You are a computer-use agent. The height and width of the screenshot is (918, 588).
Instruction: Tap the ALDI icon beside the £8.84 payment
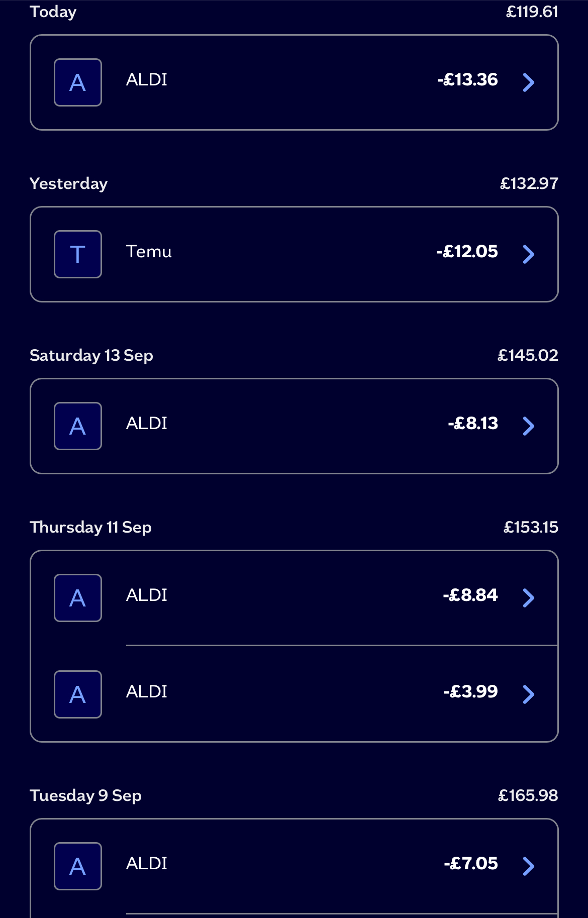click(x=78, y=598)
